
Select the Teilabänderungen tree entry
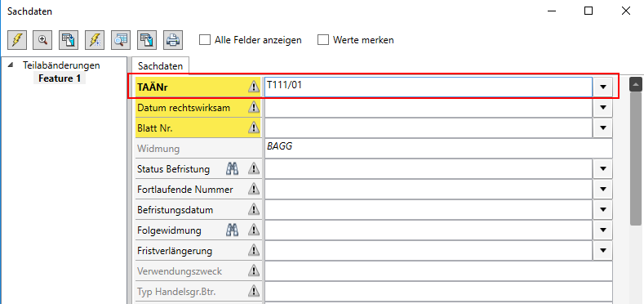coord(61,65)
